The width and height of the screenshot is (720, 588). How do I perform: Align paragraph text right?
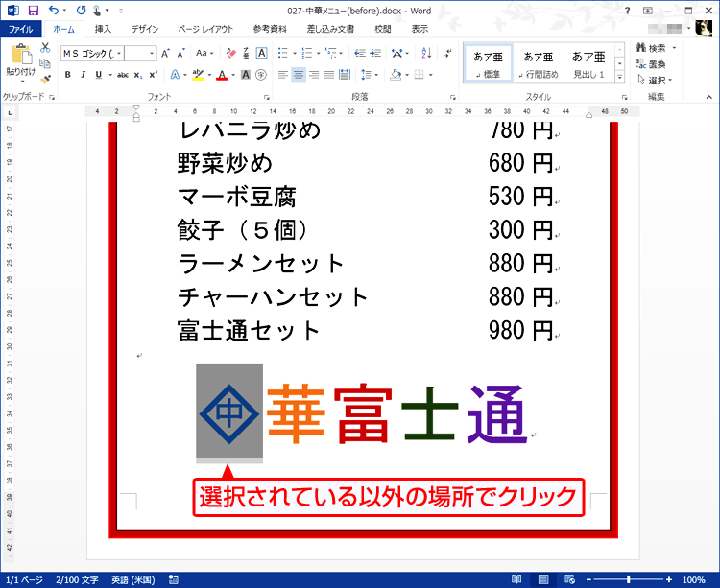pos(314,75)
